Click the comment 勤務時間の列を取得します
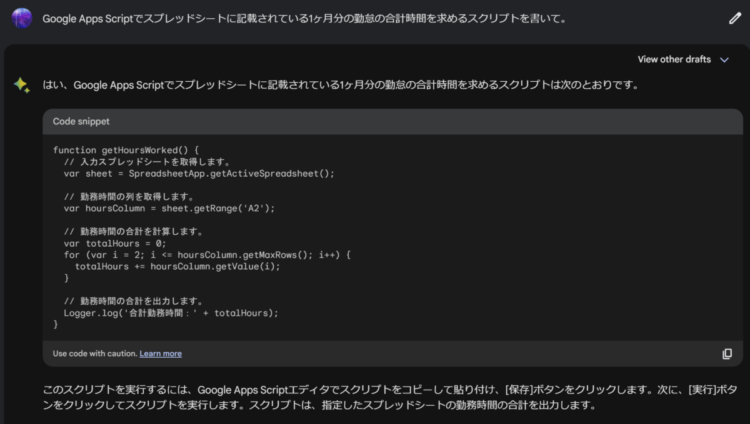The image size is (750, 424). [x=129, y=197]
